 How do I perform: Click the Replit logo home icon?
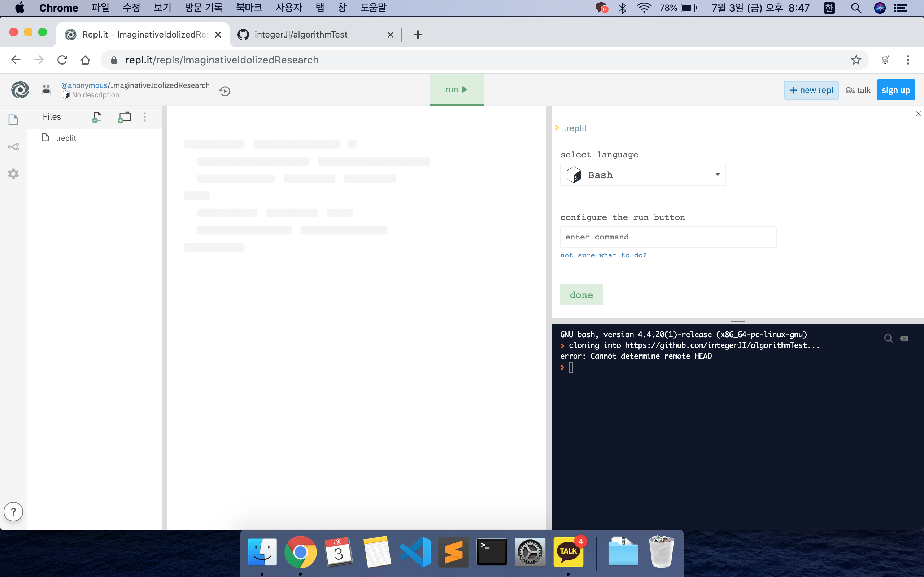[x=20, y=90]
